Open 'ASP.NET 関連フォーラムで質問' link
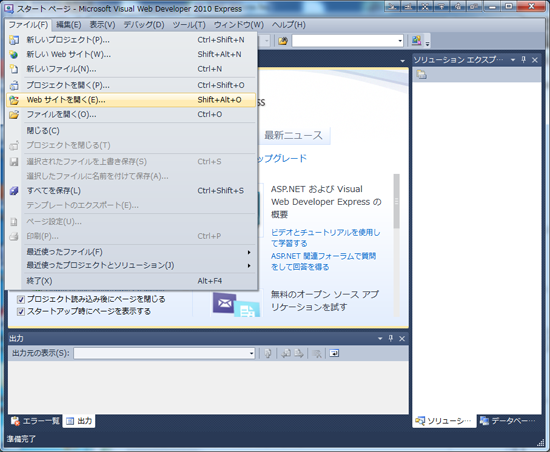The height and width of the screenshot is (452, 550). pyautogui.click(x=323, y=262)
